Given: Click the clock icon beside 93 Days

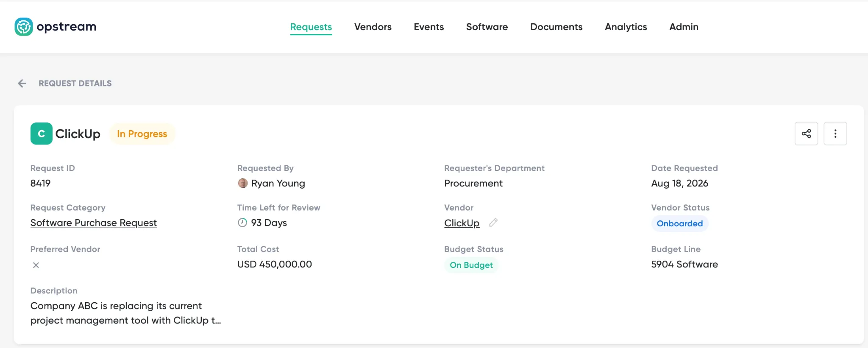Looking at the screenshot, I should 242,223.
